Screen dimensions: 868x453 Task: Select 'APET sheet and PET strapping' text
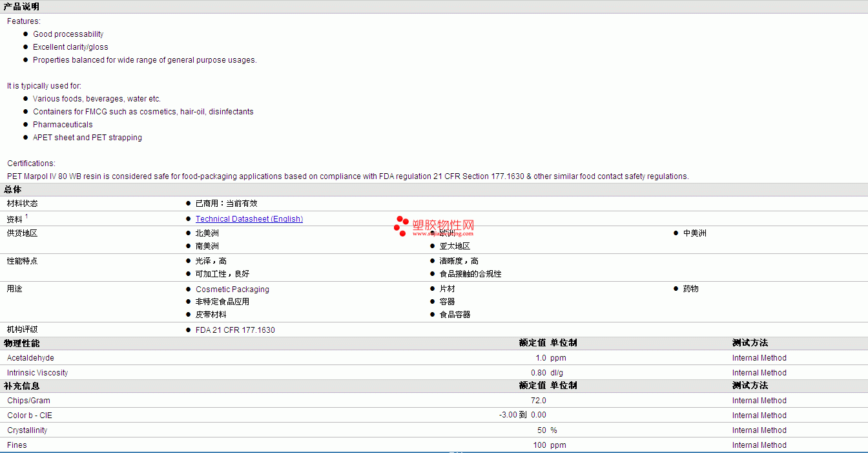(87, 138)
